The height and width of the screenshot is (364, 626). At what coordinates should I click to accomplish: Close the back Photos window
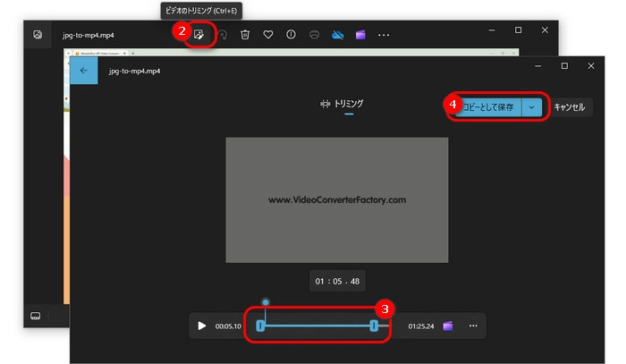[545, 30]
